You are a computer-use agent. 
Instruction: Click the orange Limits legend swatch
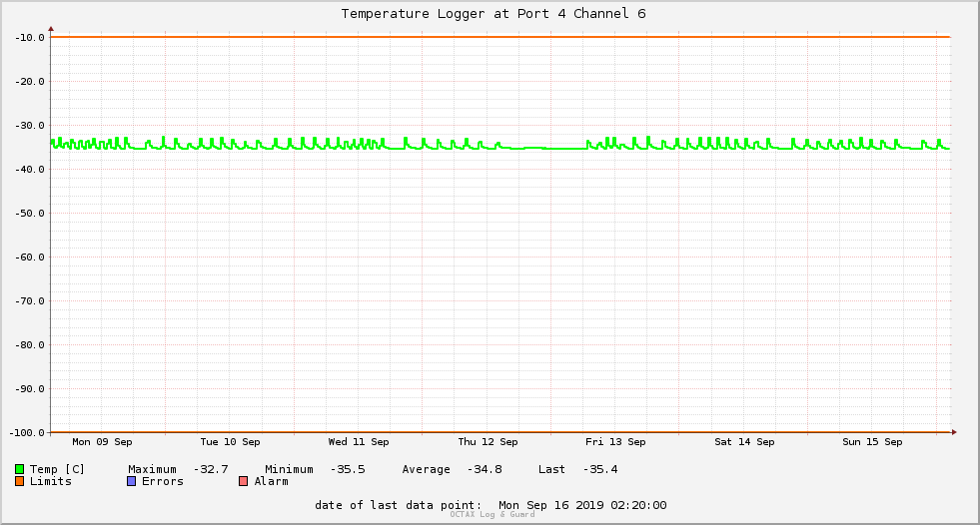19,481
